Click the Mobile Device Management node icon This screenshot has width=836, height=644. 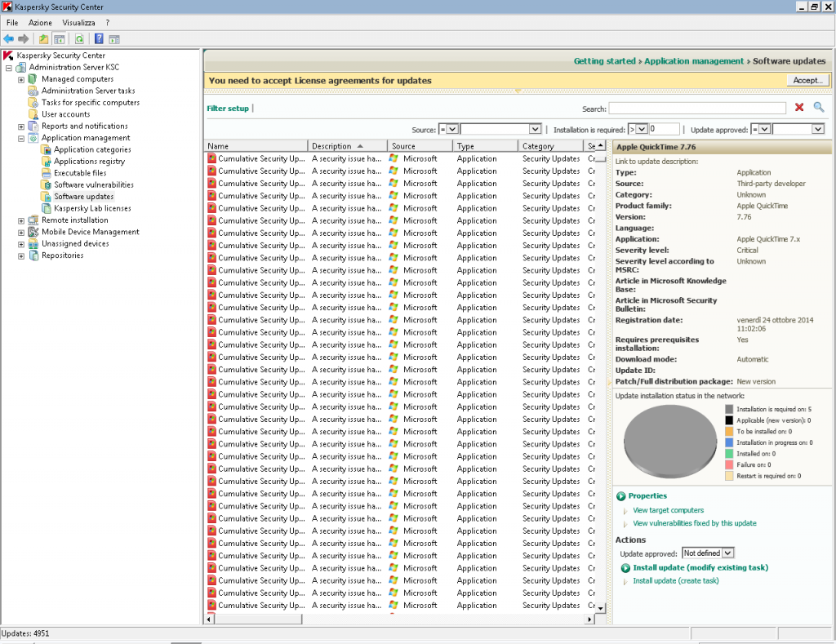pos(33,232)
